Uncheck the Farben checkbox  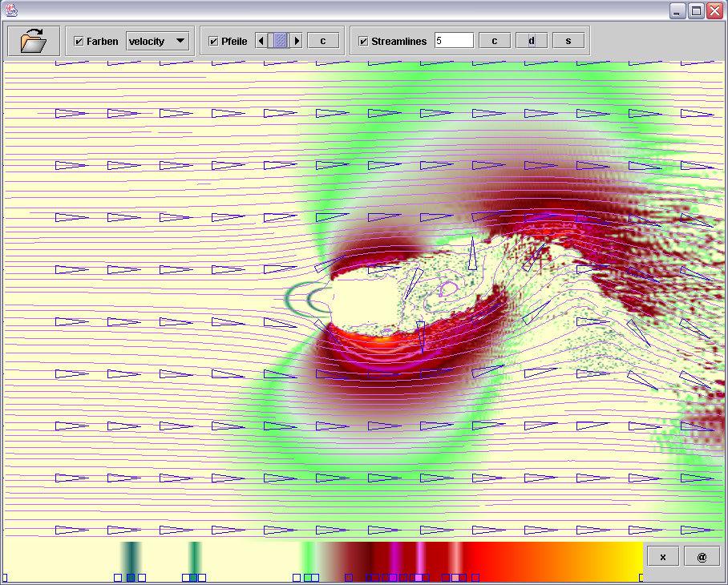79,42
